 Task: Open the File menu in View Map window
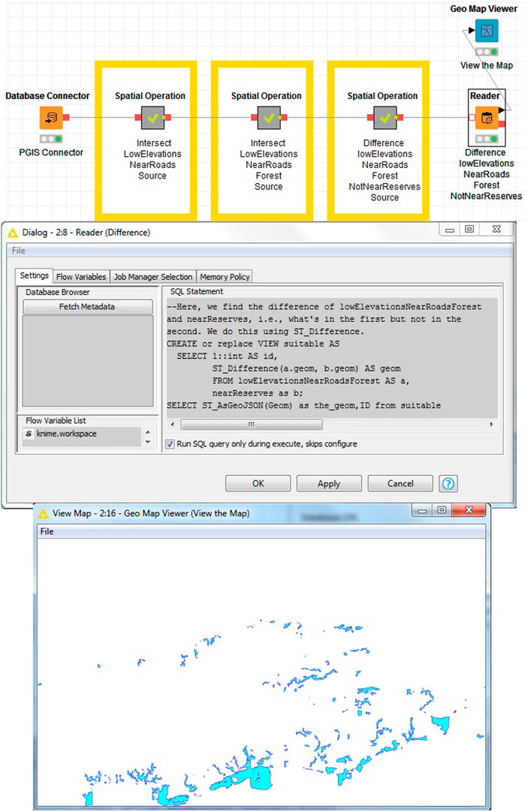(x=47, y=531)
